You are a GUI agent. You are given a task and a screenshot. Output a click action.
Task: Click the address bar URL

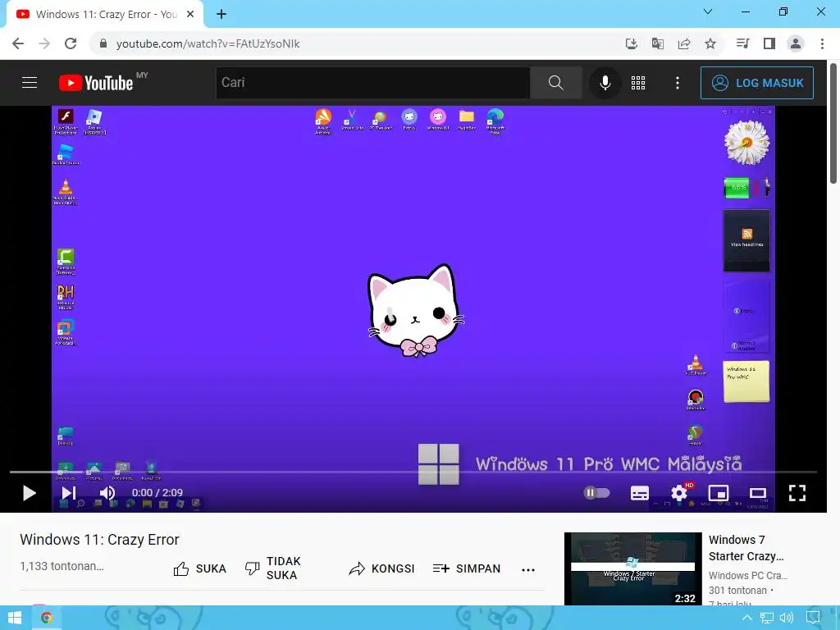coord(208,44)
